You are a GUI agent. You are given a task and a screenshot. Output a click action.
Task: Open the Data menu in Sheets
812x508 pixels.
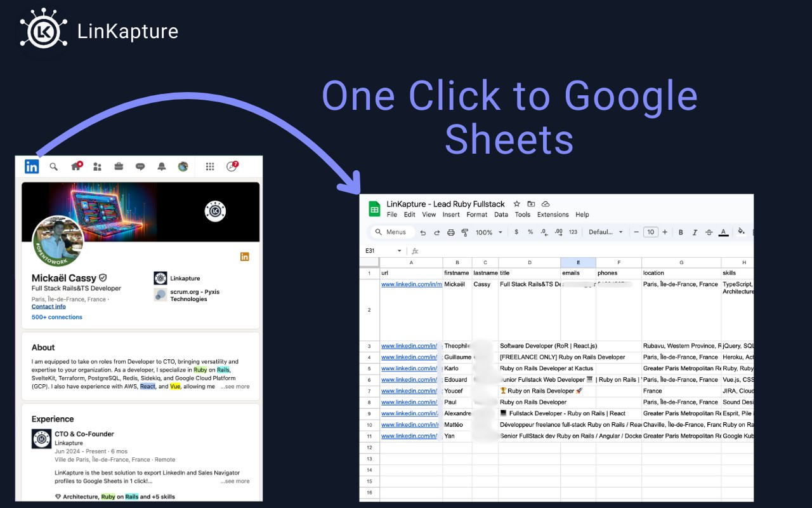click(x=501, y=215)
